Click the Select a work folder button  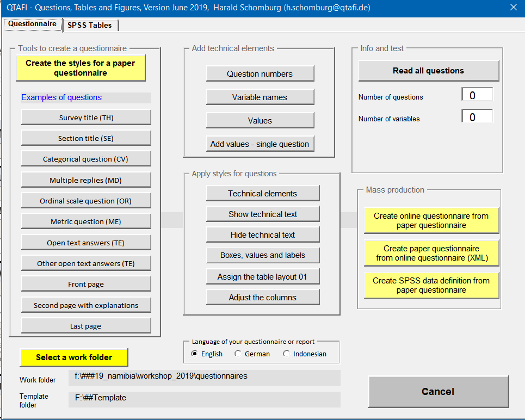[74, 357]
